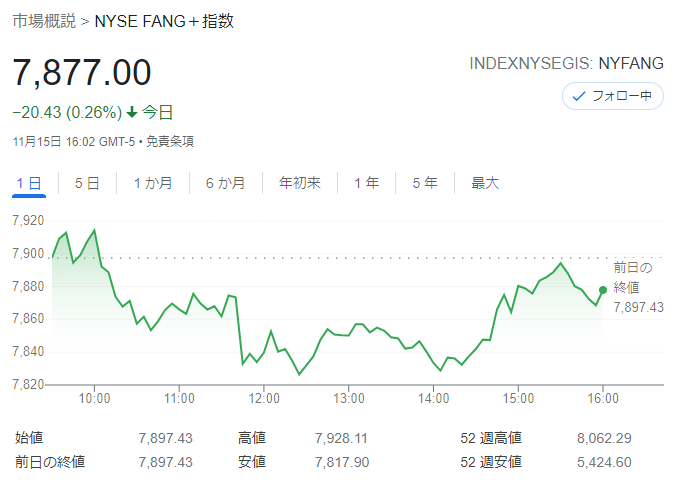
Task: Click the 52週高値 value 8,062.29
Action: point(604,438)
